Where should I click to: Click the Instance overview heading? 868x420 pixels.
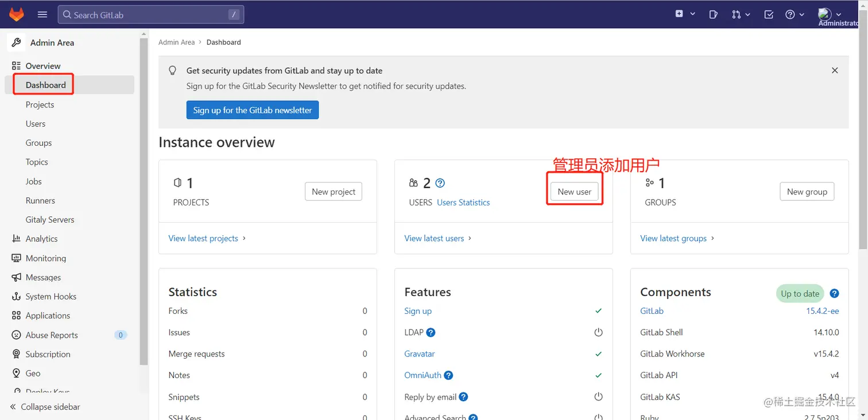pyautogui.click(x=216, y=142)
